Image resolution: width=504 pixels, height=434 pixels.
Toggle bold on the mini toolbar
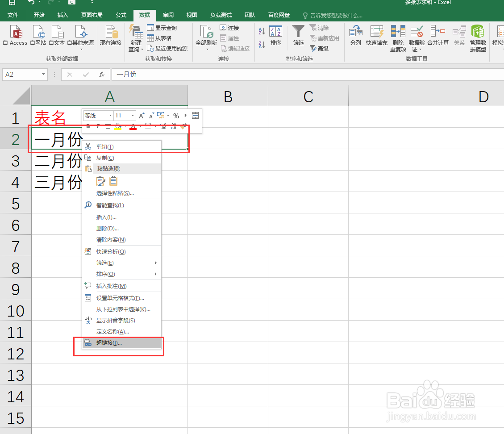(x=87, y=126)
